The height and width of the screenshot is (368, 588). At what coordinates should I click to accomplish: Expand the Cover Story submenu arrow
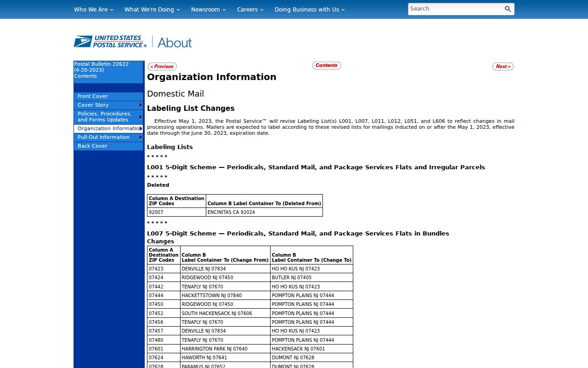[x=141, y=105]
